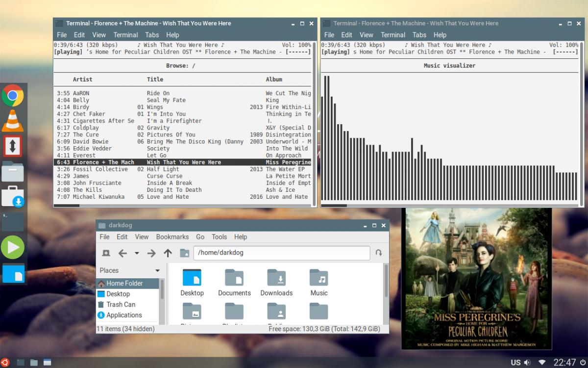The height and width of the screenshot is (368, 588).
Task: Select the highlighted "Wish That You Were Here" row
Action: (182, 162)
